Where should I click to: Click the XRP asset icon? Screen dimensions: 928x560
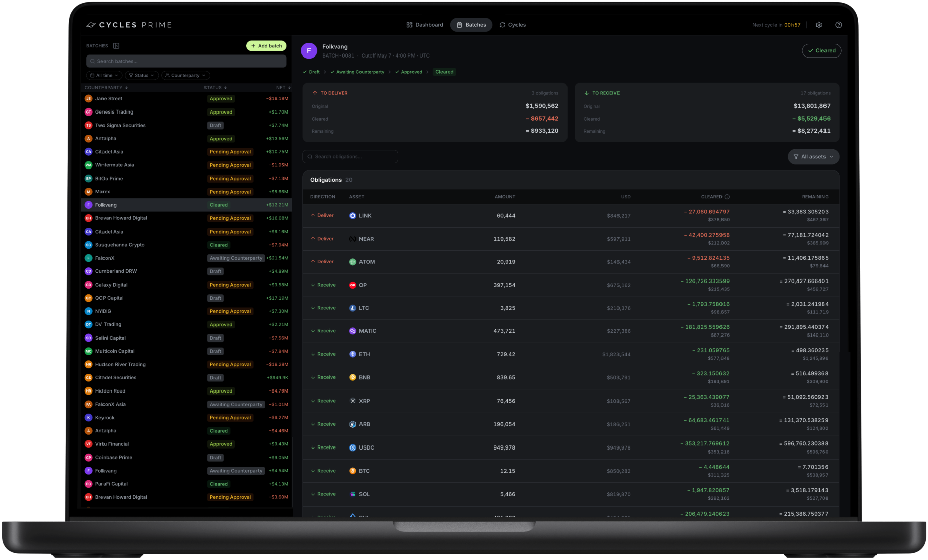pos(353,401)
